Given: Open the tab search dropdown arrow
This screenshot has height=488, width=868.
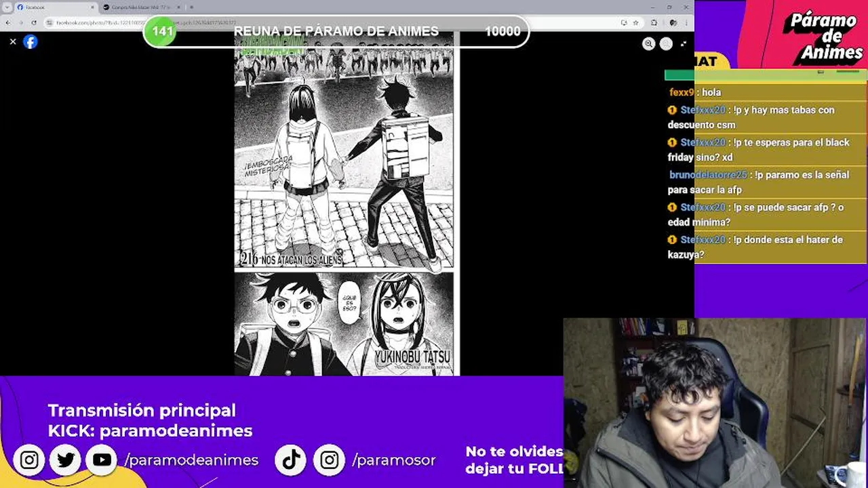Looking at the screenshot, I should (x=7, y=7).
